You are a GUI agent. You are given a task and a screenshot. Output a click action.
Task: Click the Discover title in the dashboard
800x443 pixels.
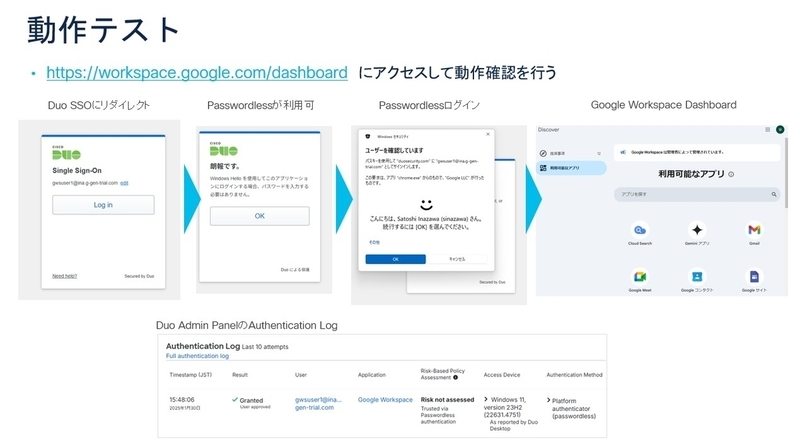point(548,130)
